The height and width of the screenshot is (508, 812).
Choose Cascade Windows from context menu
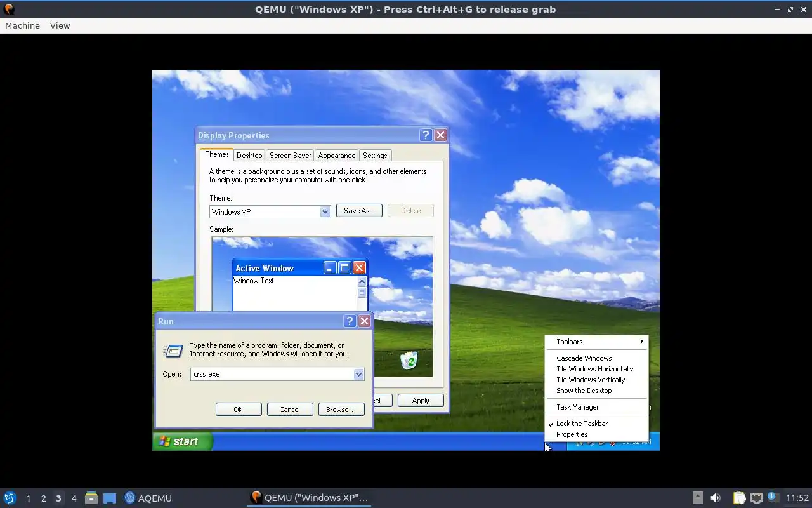pos(597,358)
